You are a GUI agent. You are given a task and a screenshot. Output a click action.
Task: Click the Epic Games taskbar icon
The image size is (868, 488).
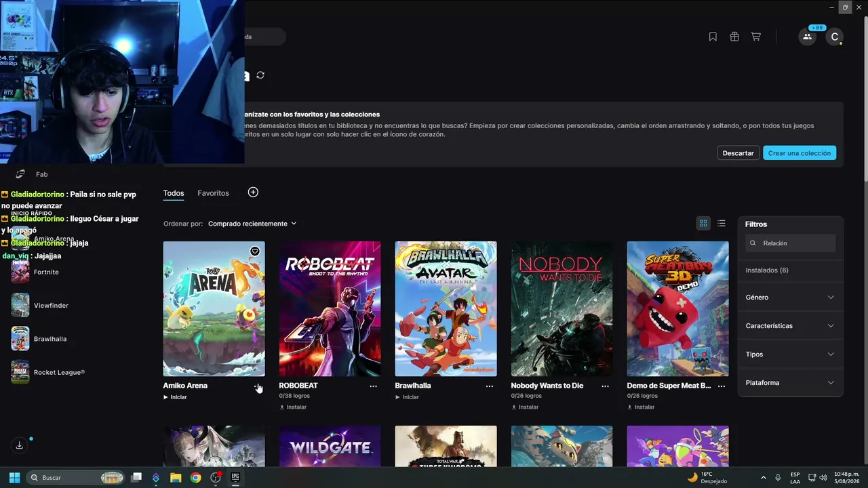click(235, 478)
